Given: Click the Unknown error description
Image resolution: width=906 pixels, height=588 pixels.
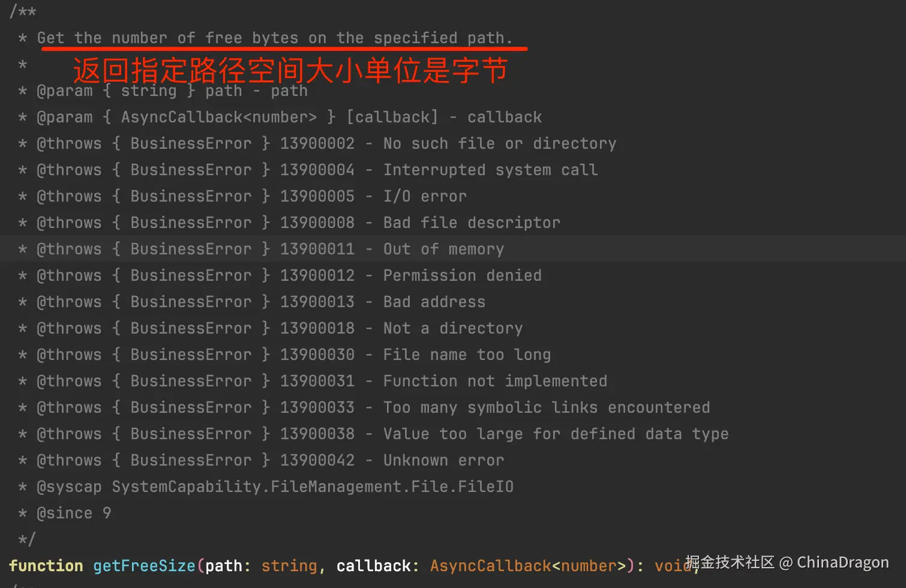Looking at the screenshot, I should 444,460.
